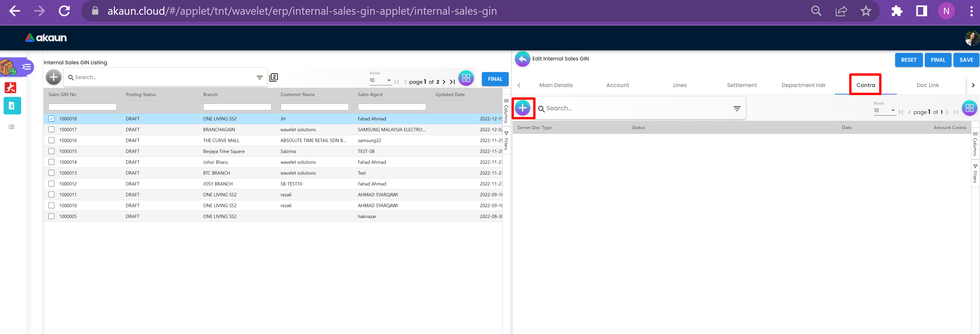Click the grid view icon next to FINAL in listing
The width and height of the screenshot is (980, 334).
(466, 79)
